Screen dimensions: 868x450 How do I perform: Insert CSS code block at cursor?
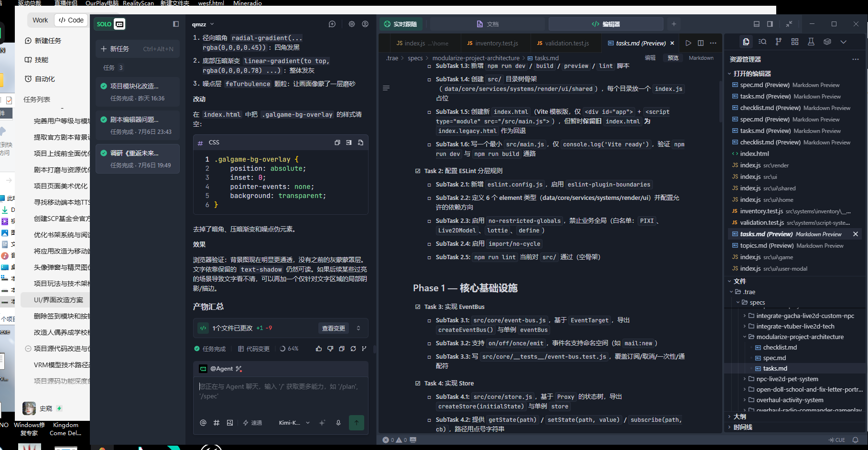(x=349, y=143)
